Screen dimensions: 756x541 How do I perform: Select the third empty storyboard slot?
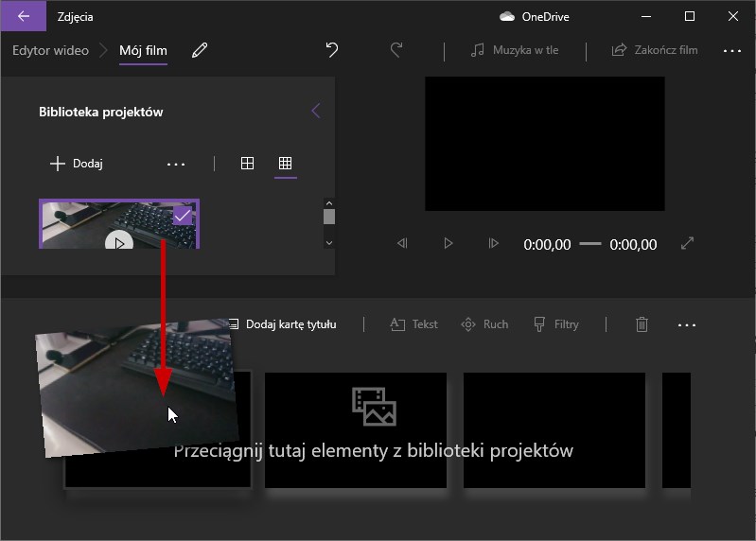(x=554, y=429)
